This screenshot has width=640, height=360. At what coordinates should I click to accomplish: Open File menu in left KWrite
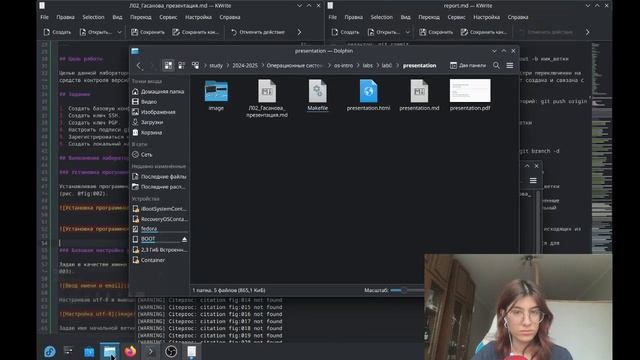44,17
